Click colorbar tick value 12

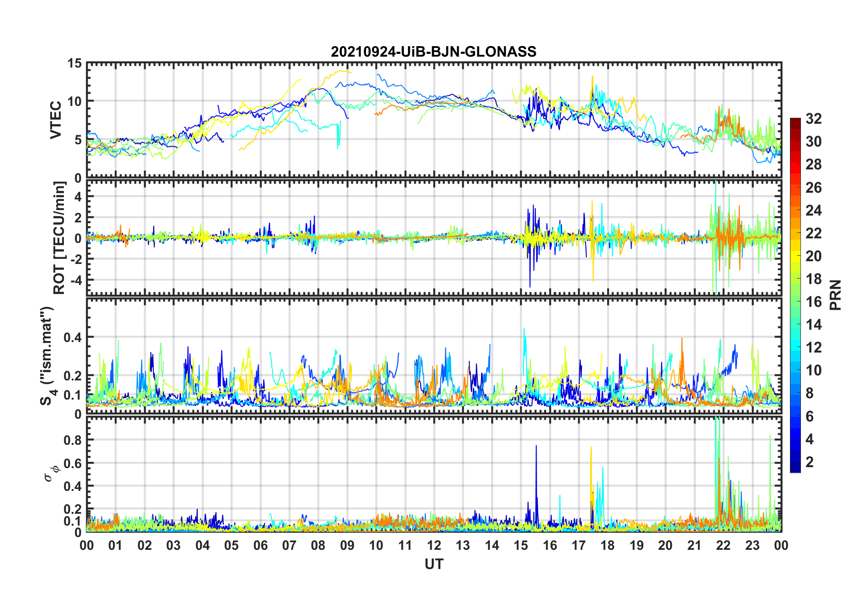coord(813,348)
